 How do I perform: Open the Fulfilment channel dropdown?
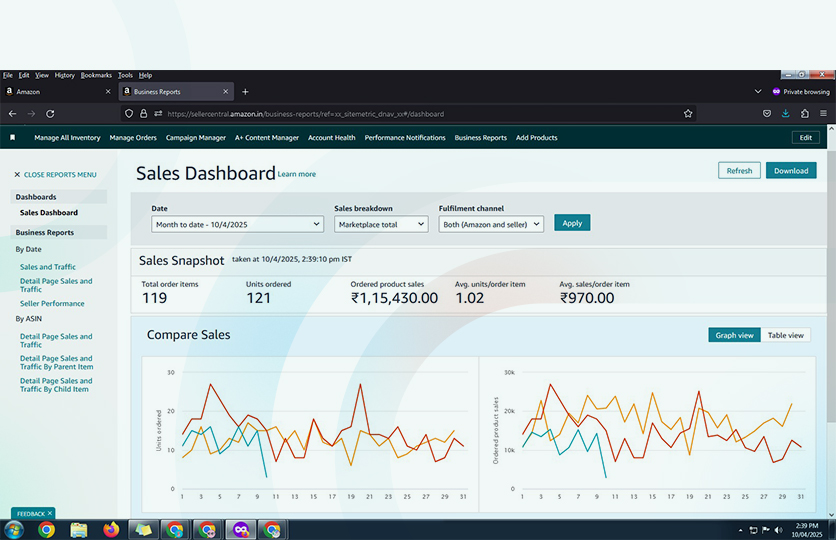click(x=491, y=224)
